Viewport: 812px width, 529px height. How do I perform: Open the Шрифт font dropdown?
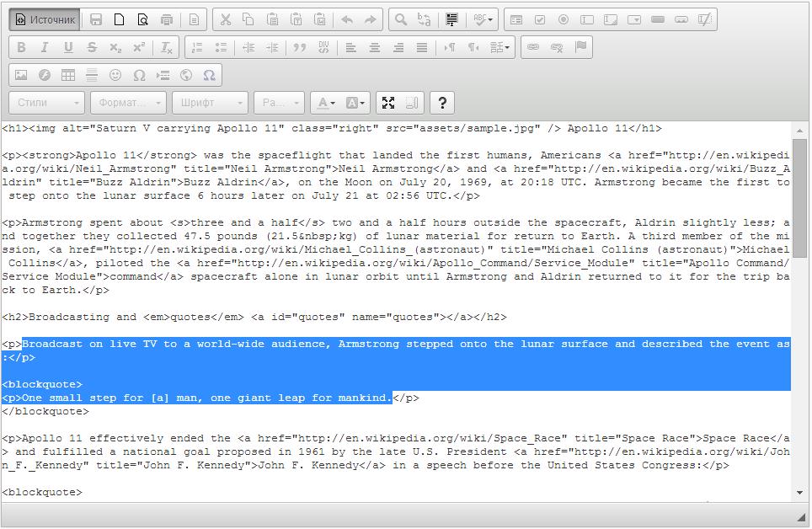click(211, 103)
